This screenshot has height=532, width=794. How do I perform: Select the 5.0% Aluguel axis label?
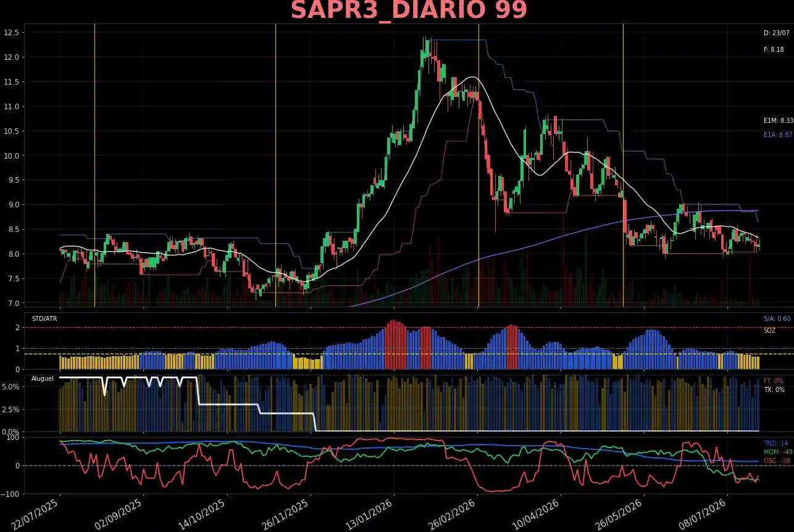click(x=10, y=387)
